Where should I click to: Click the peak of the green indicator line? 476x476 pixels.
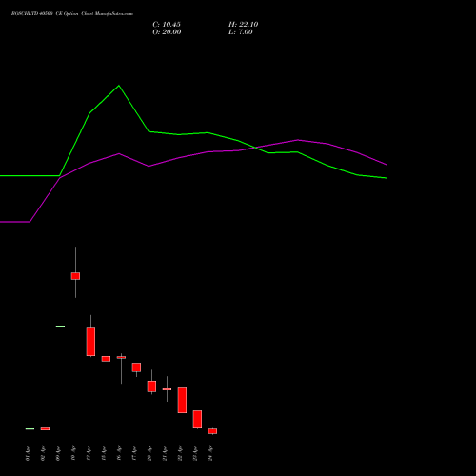pos(119,86)
